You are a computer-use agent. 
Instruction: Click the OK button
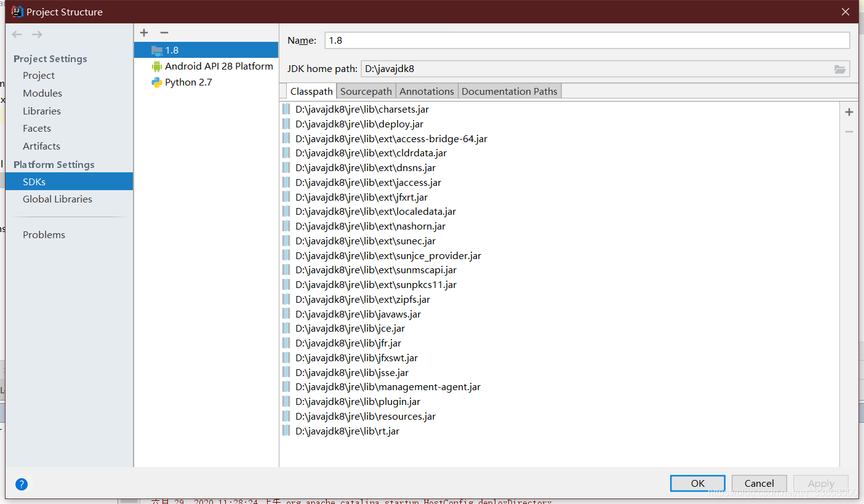point(698,483)
